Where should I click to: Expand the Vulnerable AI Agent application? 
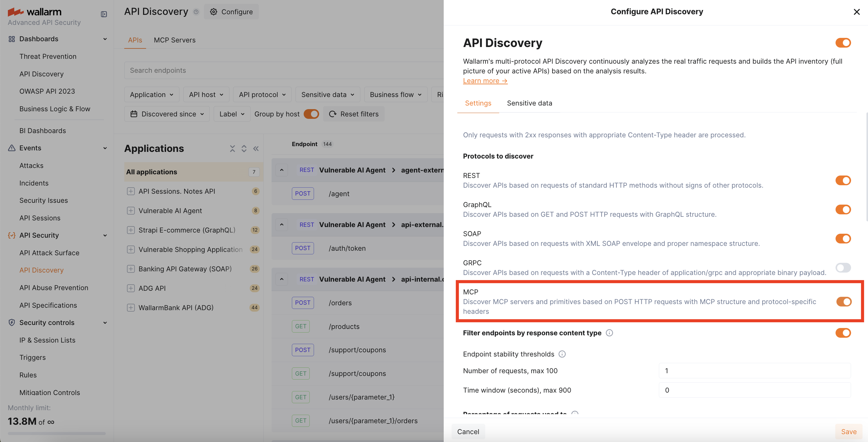(131, 210)
